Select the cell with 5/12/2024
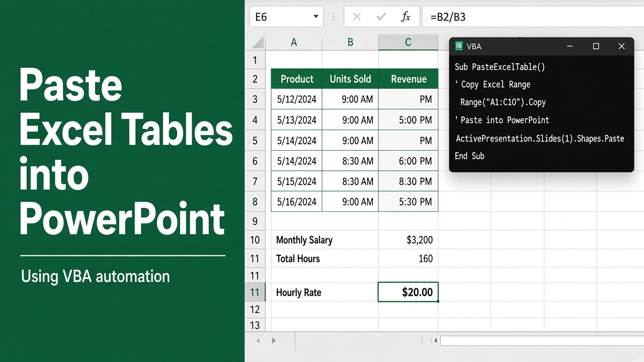Screen dimensions: 644x362 297,99
